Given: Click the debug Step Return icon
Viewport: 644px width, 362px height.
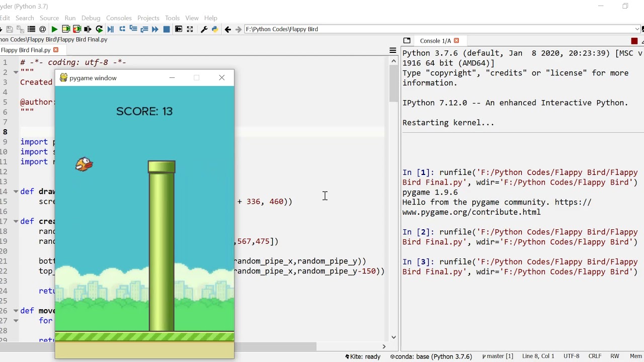Looking at the screenshot, I should click(144, 29).
